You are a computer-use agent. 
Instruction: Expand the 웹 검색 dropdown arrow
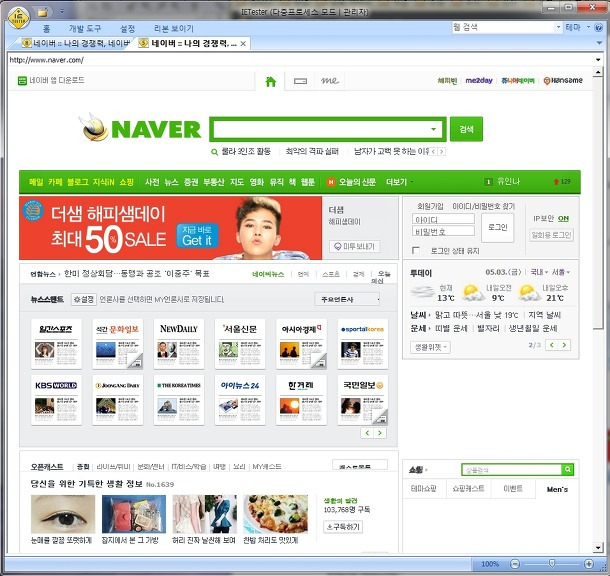coord(558,27)
